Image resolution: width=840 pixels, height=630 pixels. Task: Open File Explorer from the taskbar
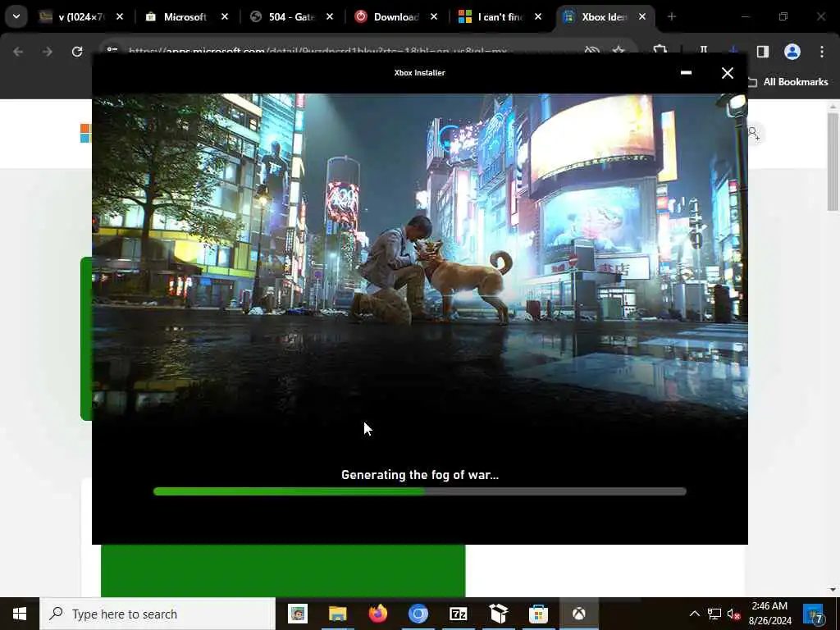pos(337,614)
